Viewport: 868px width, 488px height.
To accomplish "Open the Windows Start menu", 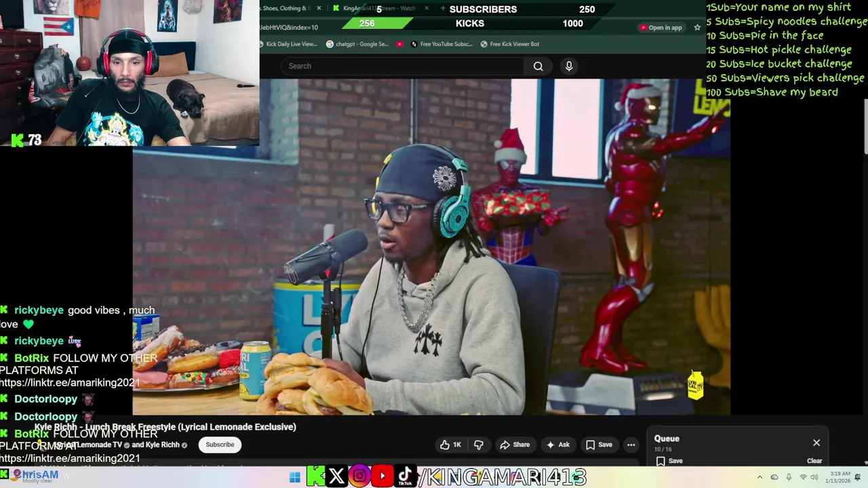I will click(295, 476).
